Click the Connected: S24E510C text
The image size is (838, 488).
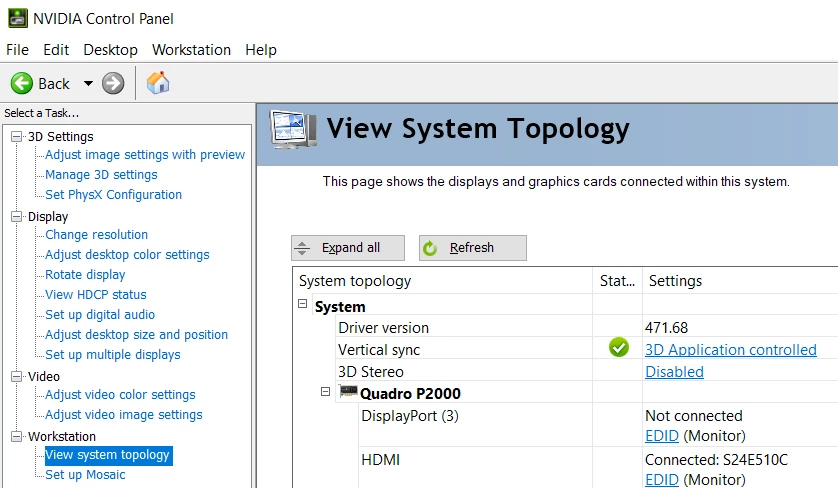click(x=716, y=460)
